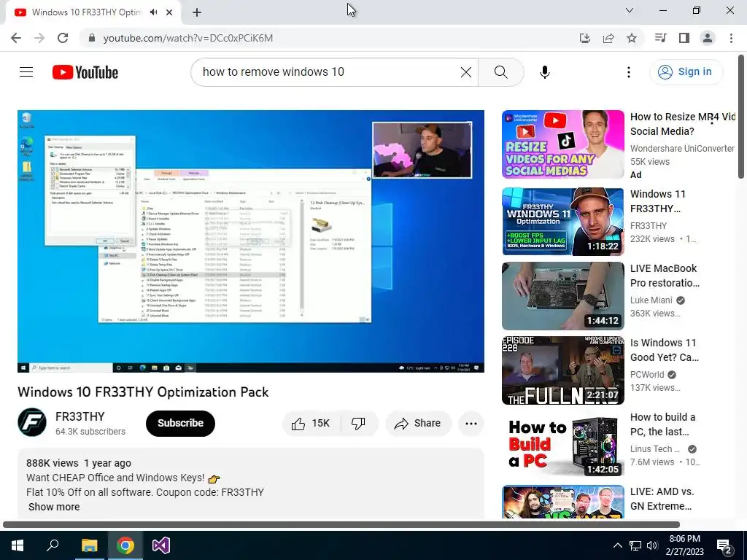Open media controls icon in Chrome toolbar

660,38
